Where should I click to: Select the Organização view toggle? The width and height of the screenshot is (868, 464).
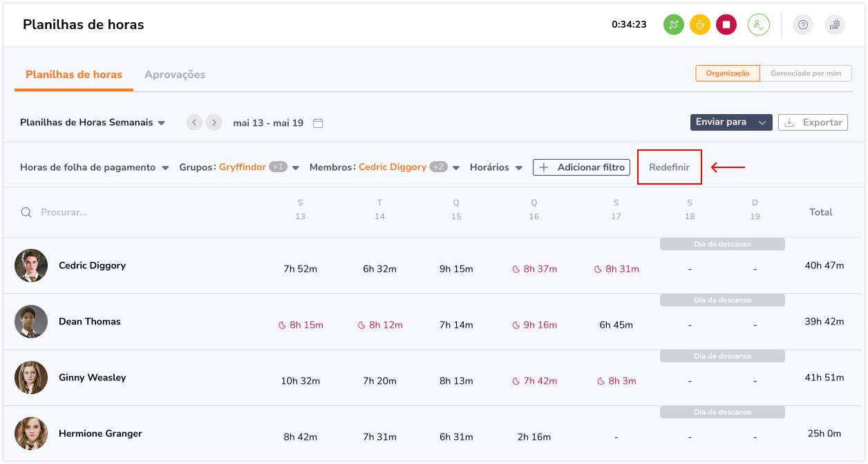pyautogui.click(x=727, y=73)
